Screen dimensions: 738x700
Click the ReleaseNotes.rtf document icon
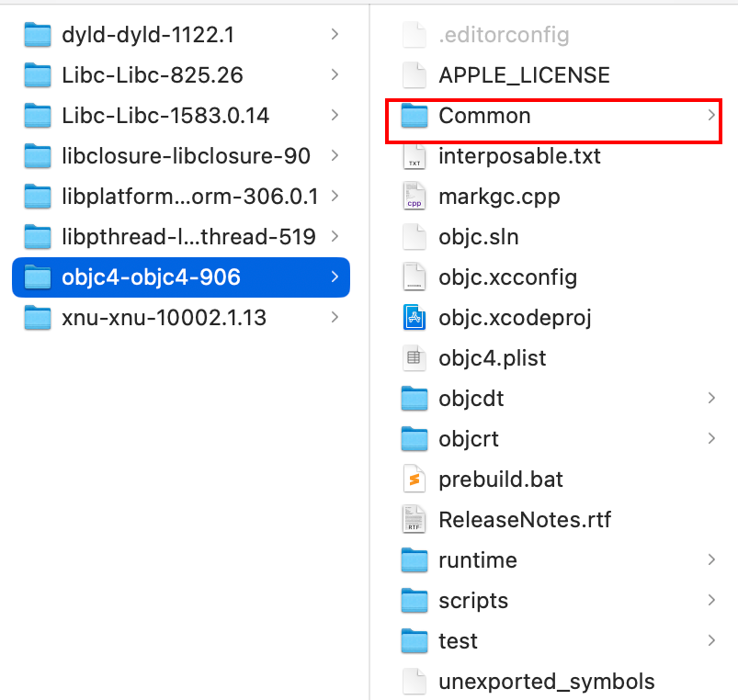point(415,520)
